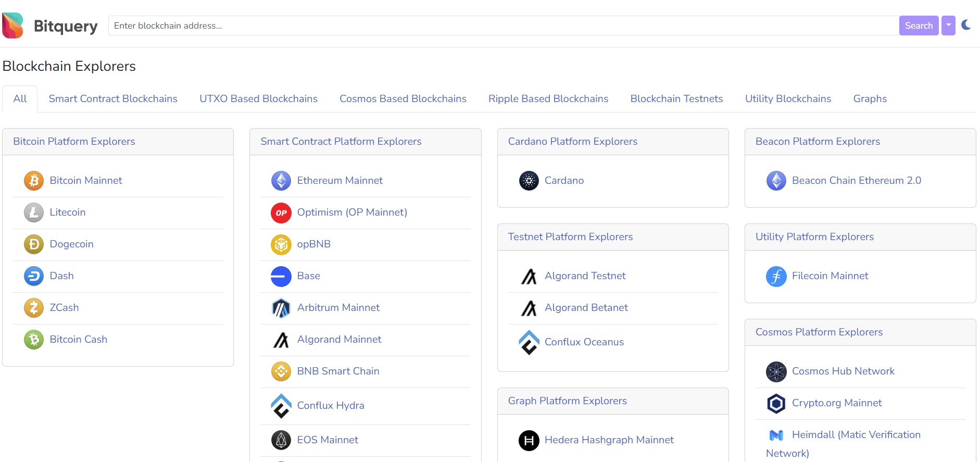Click the Arbitrum Mainnet icon
The image size is (980, 462).
click(x=281, y=308)
